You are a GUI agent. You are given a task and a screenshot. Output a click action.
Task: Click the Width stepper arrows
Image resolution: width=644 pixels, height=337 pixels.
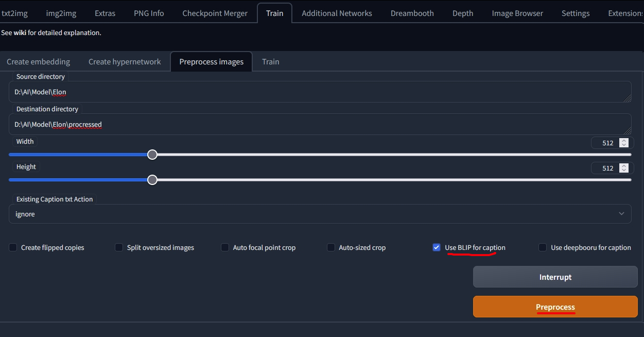click(x=624, y=143)
